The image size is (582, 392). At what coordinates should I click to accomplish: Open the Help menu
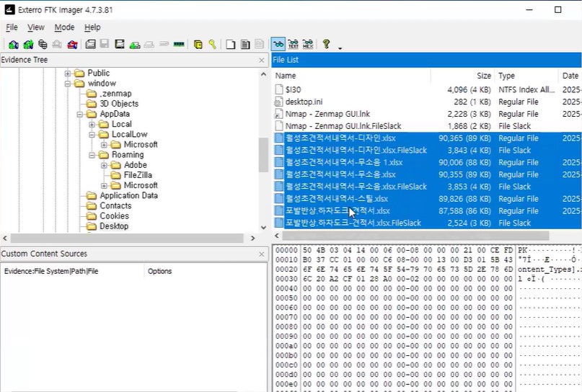(x=92, y=27)
